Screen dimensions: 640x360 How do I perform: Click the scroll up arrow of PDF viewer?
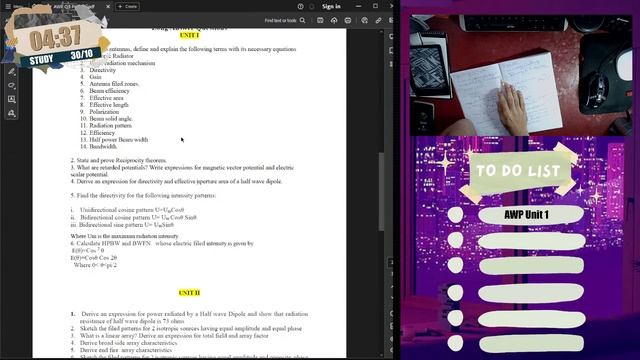point(381,31)
